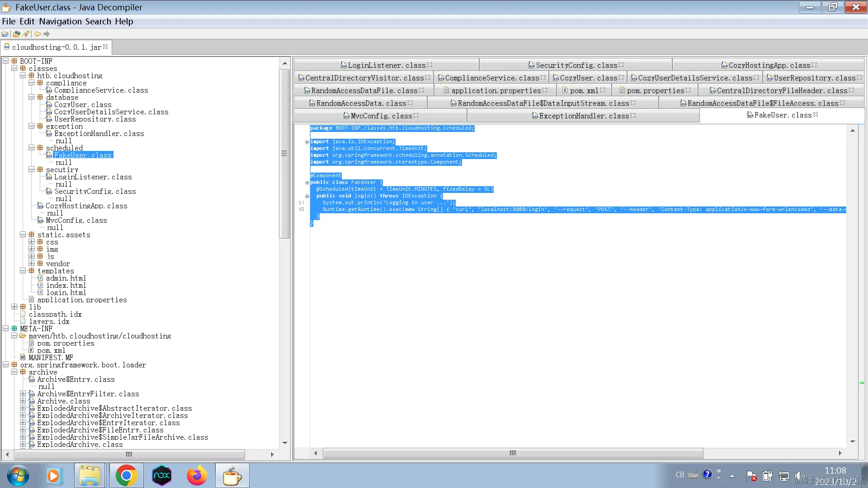Expand the css assets folder

click(x=31, y=242)
